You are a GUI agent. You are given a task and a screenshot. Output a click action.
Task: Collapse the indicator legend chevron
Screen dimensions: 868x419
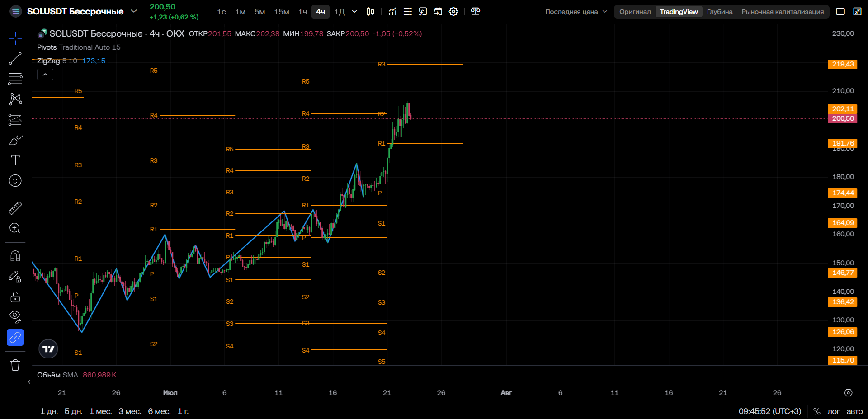point(45,75)
